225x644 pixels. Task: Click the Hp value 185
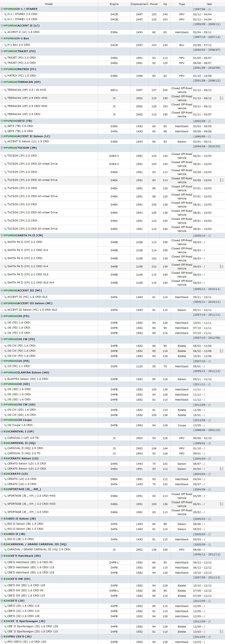coord(165,550)
